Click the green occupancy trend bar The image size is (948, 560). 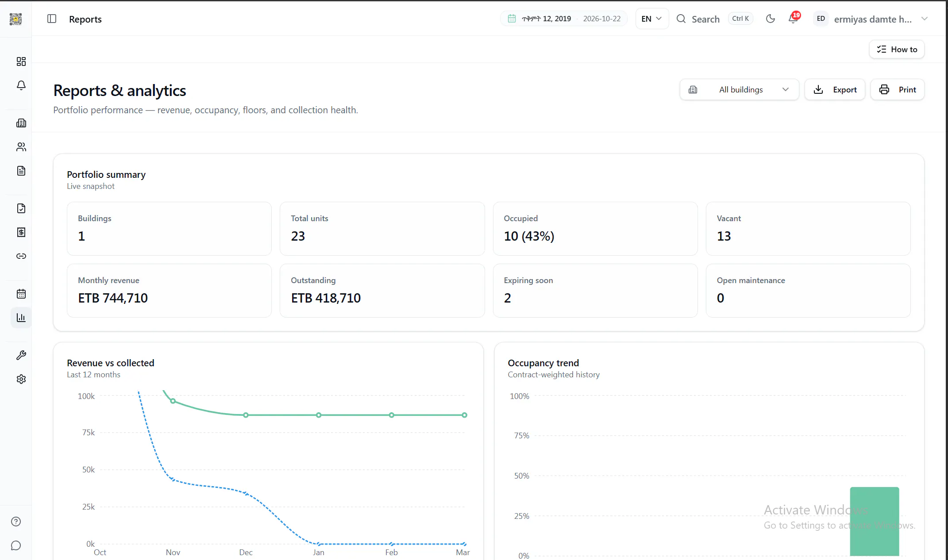875,521
